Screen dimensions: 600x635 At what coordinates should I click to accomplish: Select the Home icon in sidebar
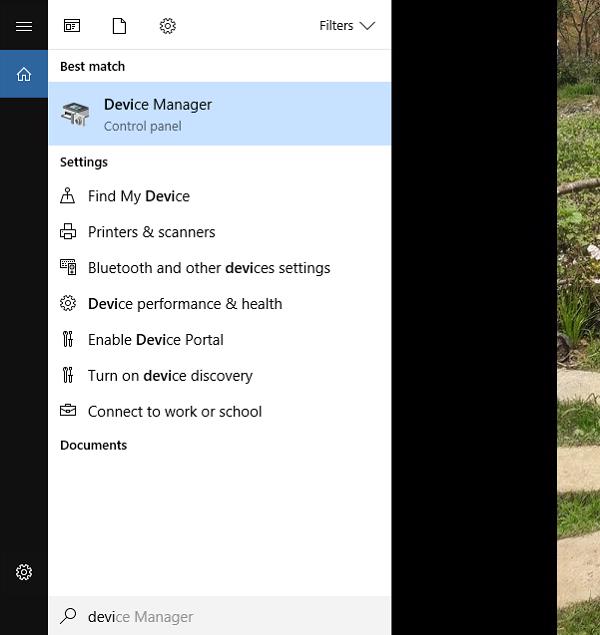(x=24, y=75)
